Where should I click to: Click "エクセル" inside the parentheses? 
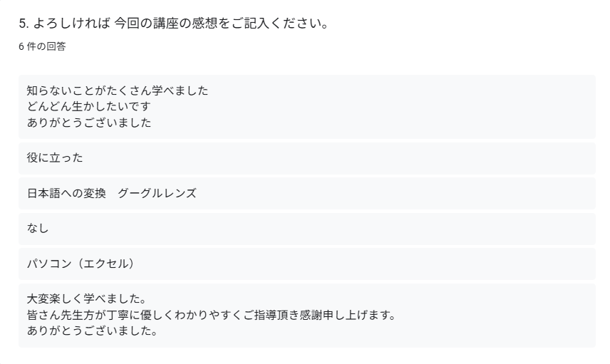(x=106, y=264)
